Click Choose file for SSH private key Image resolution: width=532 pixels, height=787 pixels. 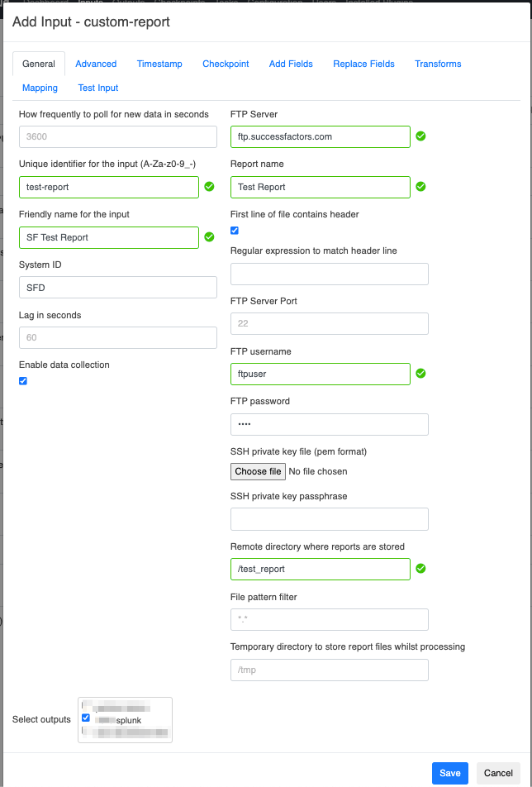(258, 471)
